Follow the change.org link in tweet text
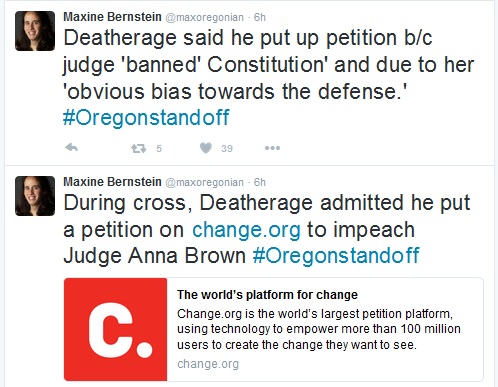This screenshot has height=387, width=498. tap(246, 230)
